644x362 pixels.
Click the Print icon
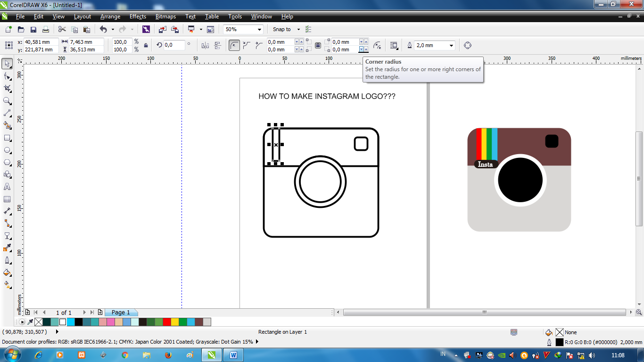click(46, 29)
